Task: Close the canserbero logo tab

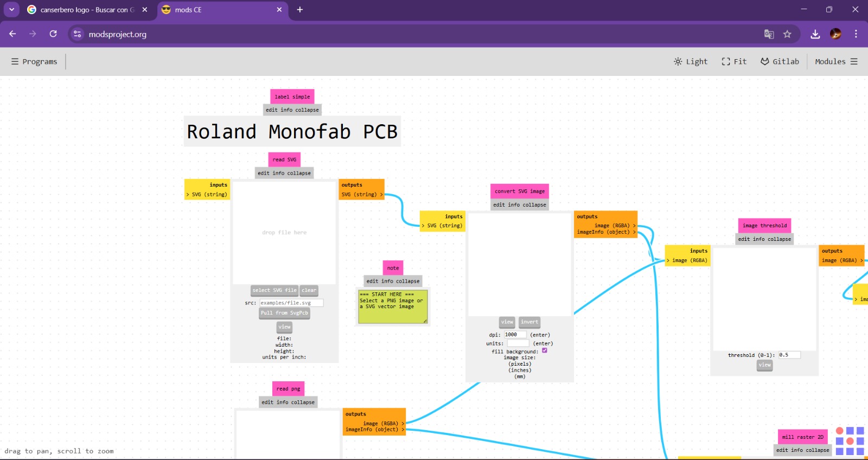Action: pyautogui.click(x=145, y=10)
